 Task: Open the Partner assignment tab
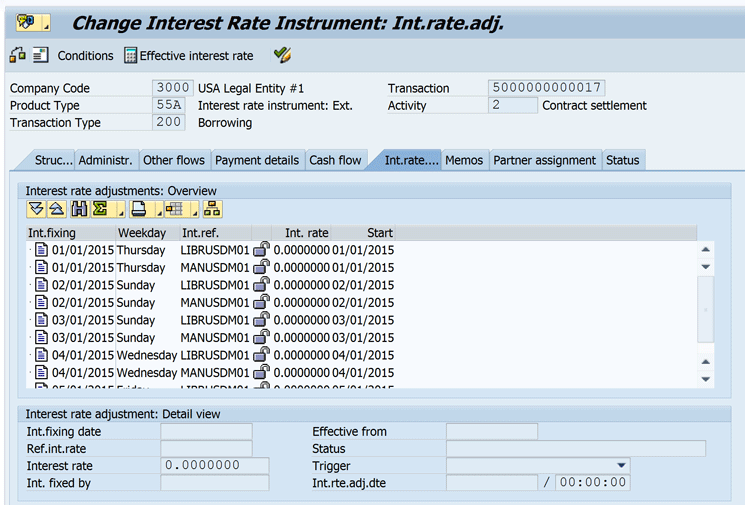click(x=545, y=160)
